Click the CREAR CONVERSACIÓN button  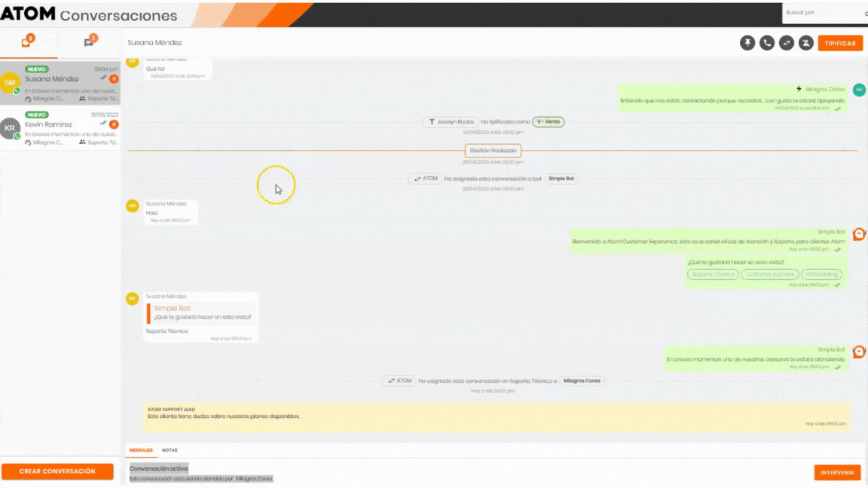click(57, 471)
